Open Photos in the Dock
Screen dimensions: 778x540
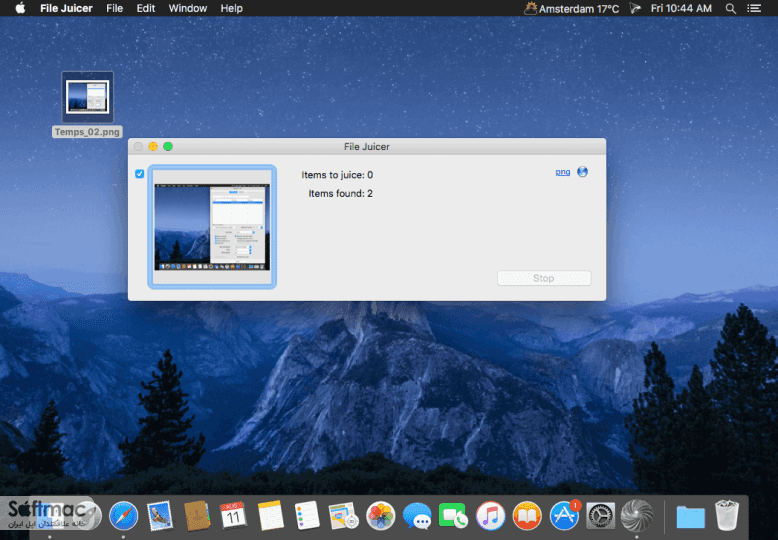[x=381, y=516]
